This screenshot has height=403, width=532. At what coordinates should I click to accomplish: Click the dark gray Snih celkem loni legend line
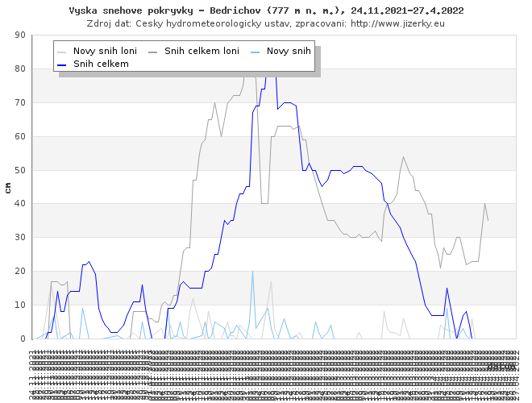154,51
